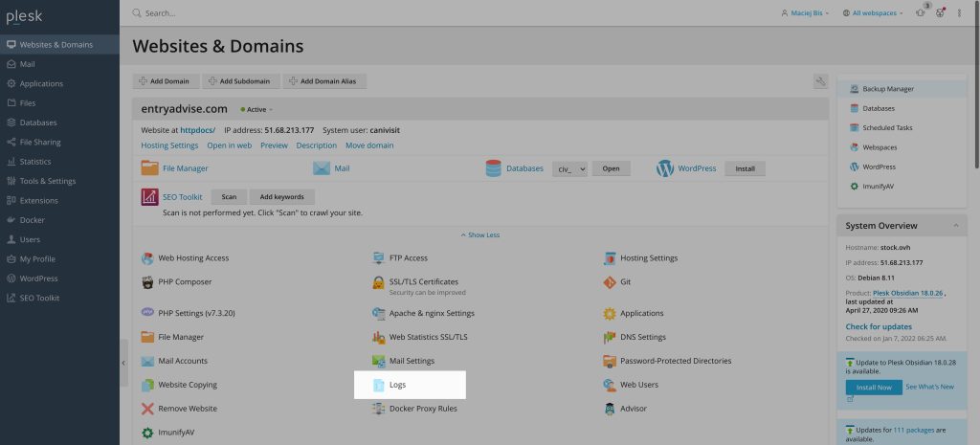Open the Docker Proxy Rules icon
The width and height of the screenshot is (980, 445).
[378, 409]
